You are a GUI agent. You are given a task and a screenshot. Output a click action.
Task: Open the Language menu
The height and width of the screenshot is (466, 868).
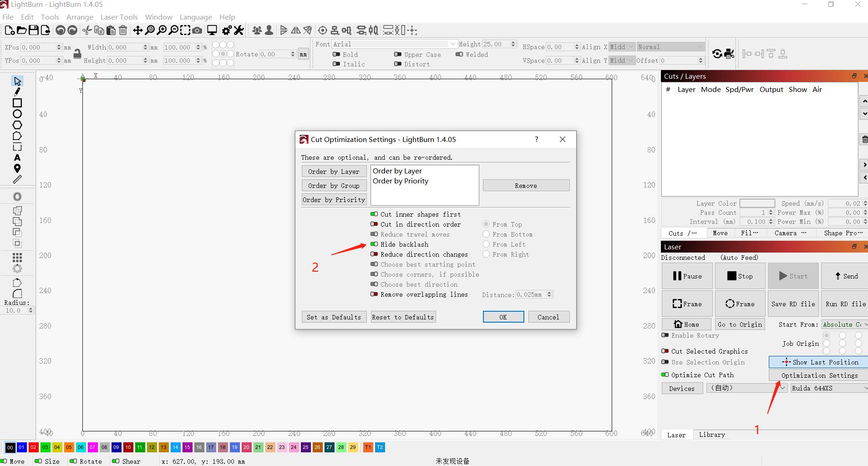[x=196, y=17]
